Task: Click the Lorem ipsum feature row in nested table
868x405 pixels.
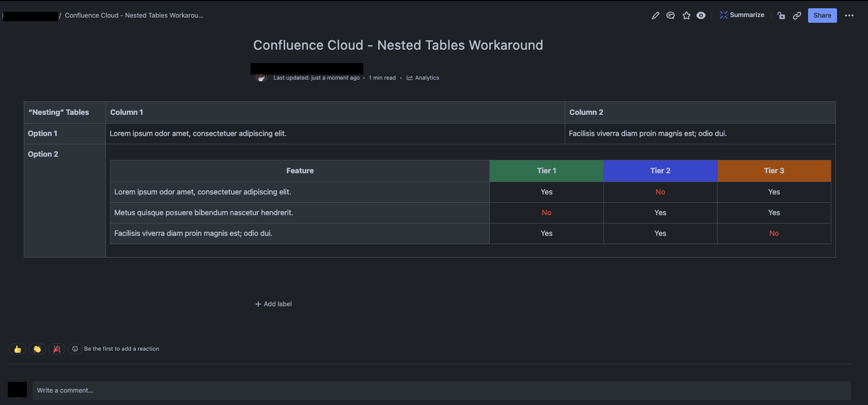Action: coord(300,192)
